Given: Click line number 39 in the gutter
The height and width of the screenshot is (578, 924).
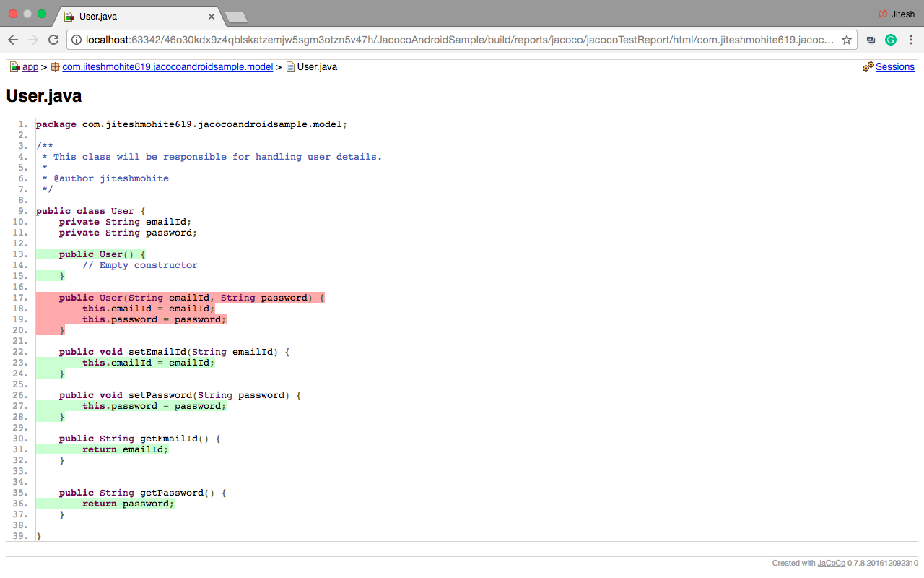Looking at the screenshot, I should tap(21, 536).
